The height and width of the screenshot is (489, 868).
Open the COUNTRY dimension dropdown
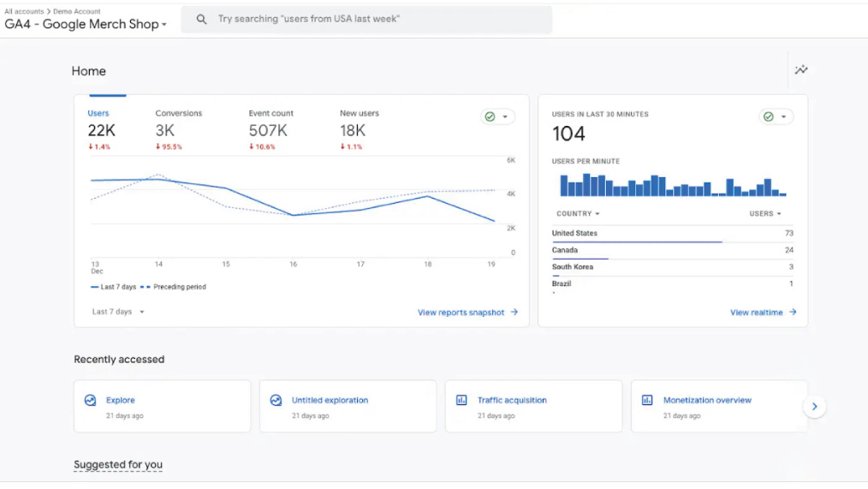pos(578,214)
